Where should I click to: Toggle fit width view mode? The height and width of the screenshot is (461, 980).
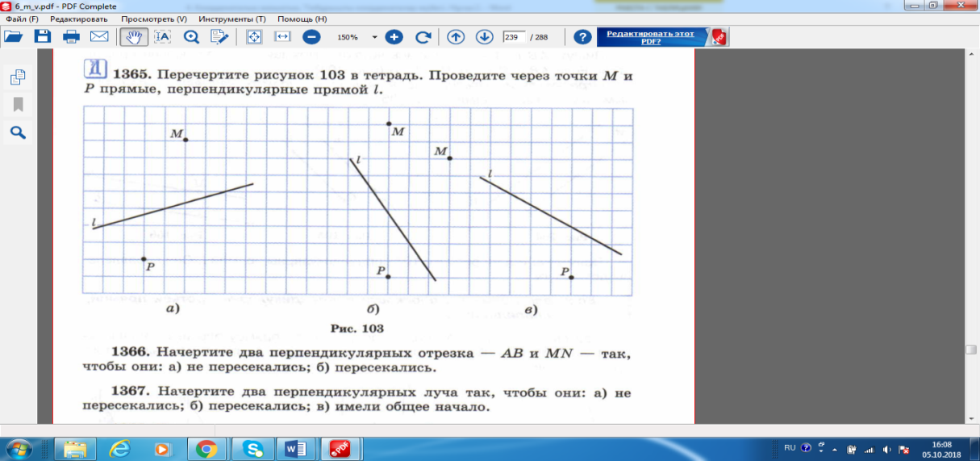tap(282, 36)
